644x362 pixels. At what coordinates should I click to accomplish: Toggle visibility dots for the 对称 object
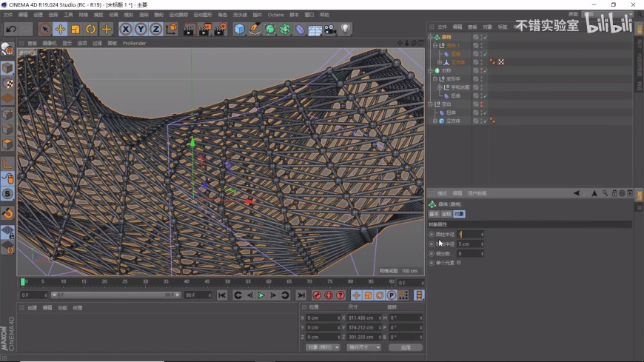point(480,70)
